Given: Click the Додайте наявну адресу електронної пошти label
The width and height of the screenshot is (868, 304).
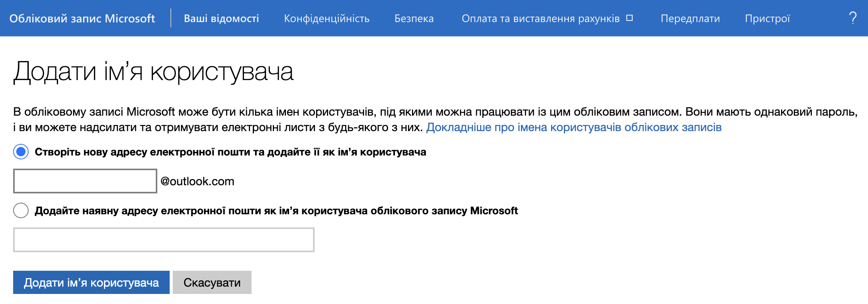Looking at the screenshot, I should 276,211.
